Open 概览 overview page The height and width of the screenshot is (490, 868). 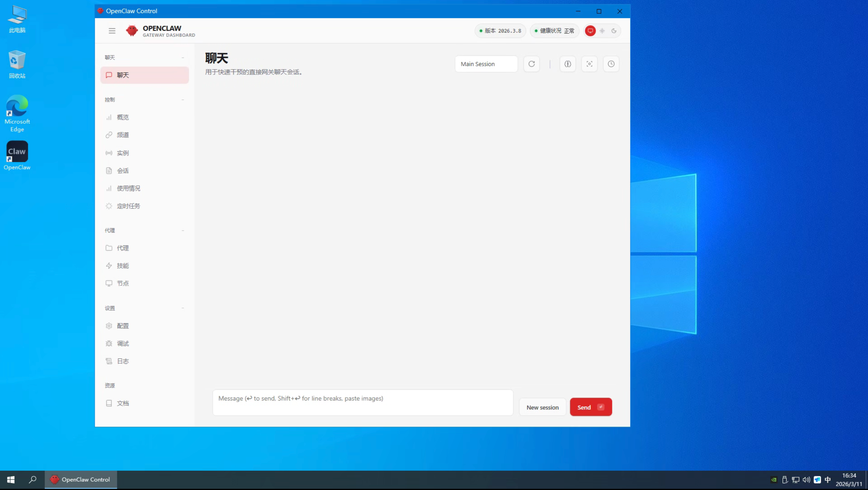pyautogui.click(x=123, y=117)
